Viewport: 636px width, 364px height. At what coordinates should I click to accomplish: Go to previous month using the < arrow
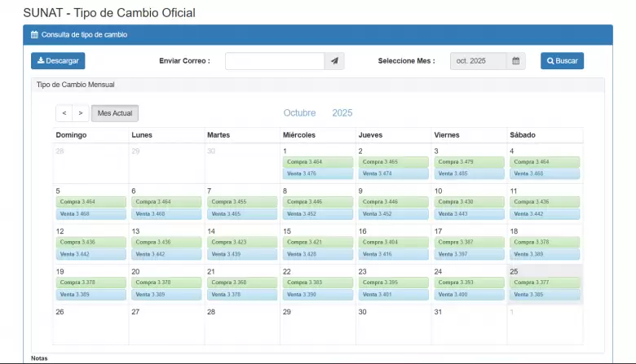coord(64,113)
